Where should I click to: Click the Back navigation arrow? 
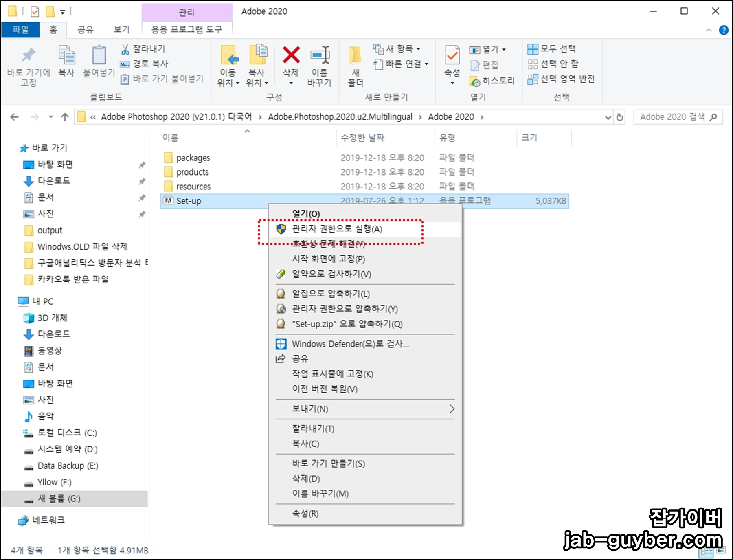(15, 117)
